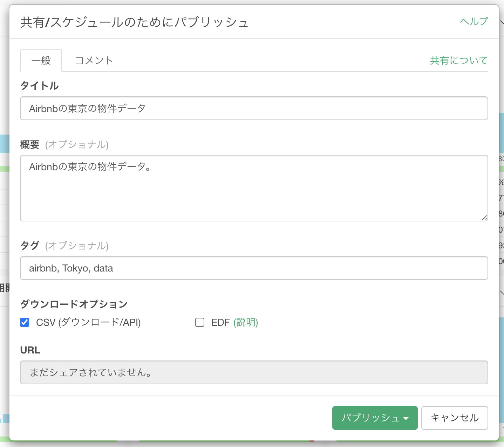This screenshot has width=504, height=447.
Task: Switch to the コメント tab
Action: (94, 61)
